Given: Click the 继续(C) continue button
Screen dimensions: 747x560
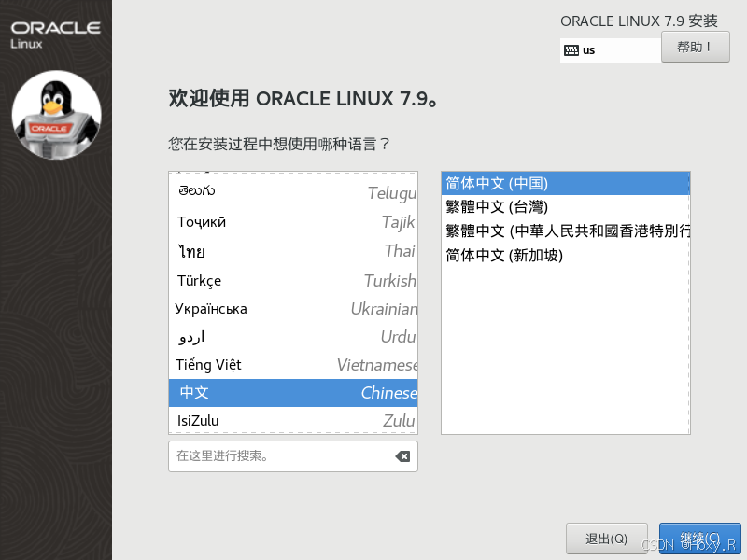Looking at the screenshot, I should (x=699, y=539).
